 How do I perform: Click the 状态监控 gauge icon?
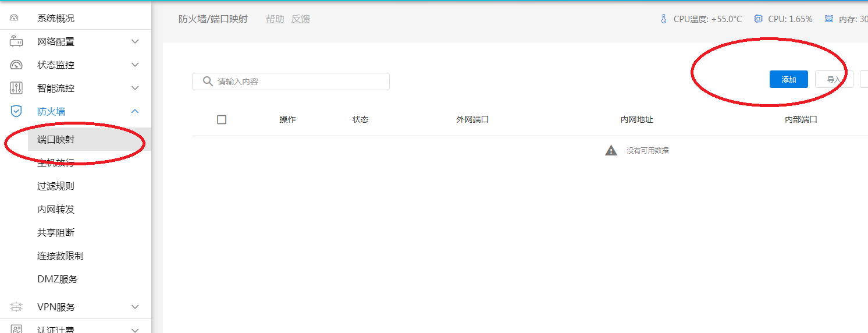[x=16, y=65]
